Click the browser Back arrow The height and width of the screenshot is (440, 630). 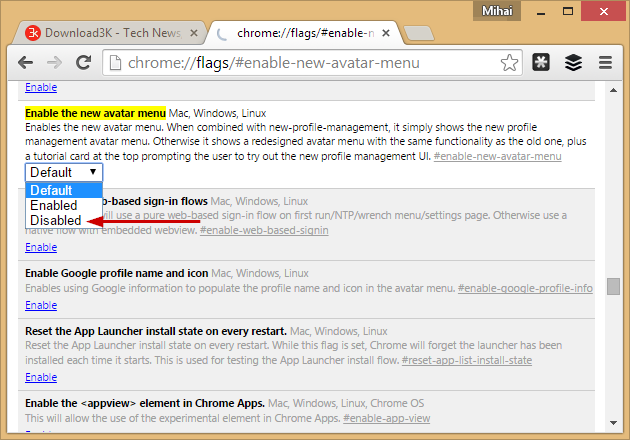point(26,63)
